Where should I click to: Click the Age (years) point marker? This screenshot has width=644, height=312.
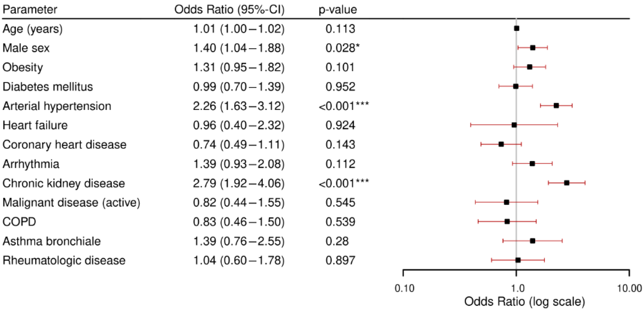516,28
